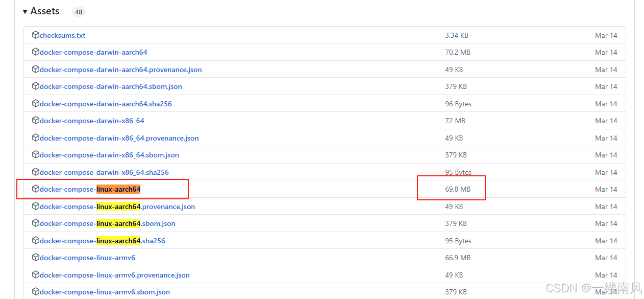
Task: Click package icon beside checksums.txt
Action: [x=36, y=35]
